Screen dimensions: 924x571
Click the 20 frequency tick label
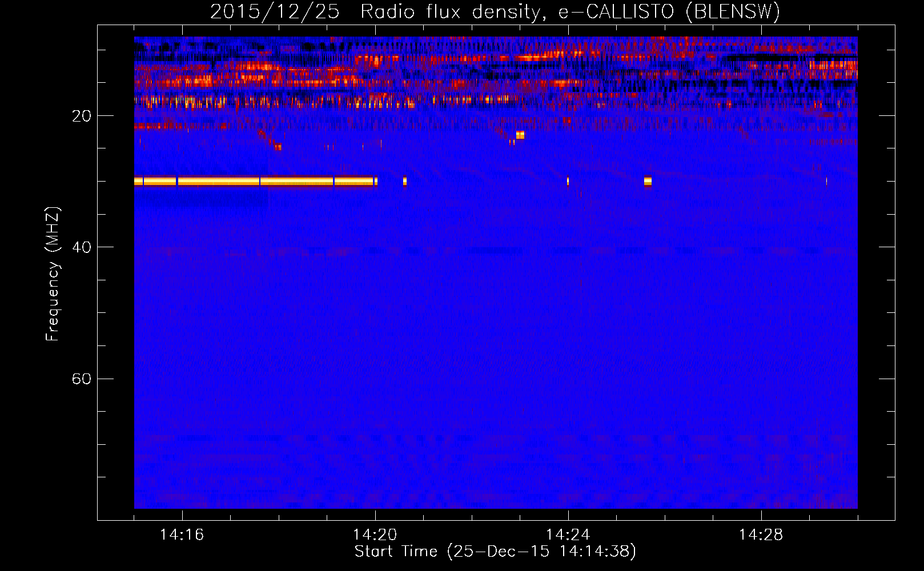coord(82,116)
